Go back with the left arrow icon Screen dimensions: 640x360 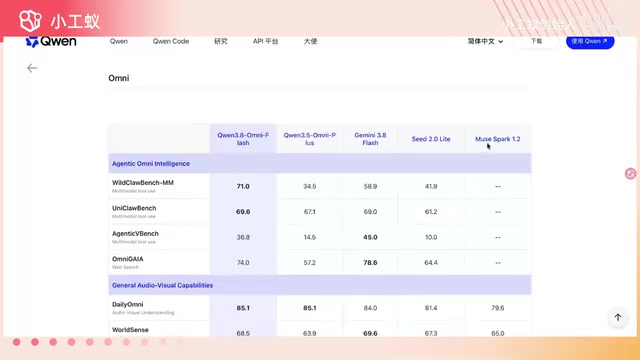[32, 68]
